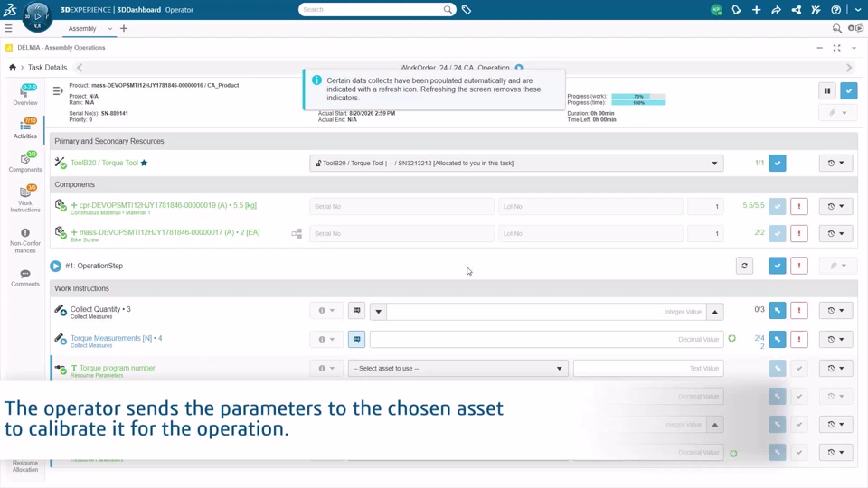868x488 pixels.
Task: Open history dropdown on Collect Quantity row
Action: tap(835, 310)
